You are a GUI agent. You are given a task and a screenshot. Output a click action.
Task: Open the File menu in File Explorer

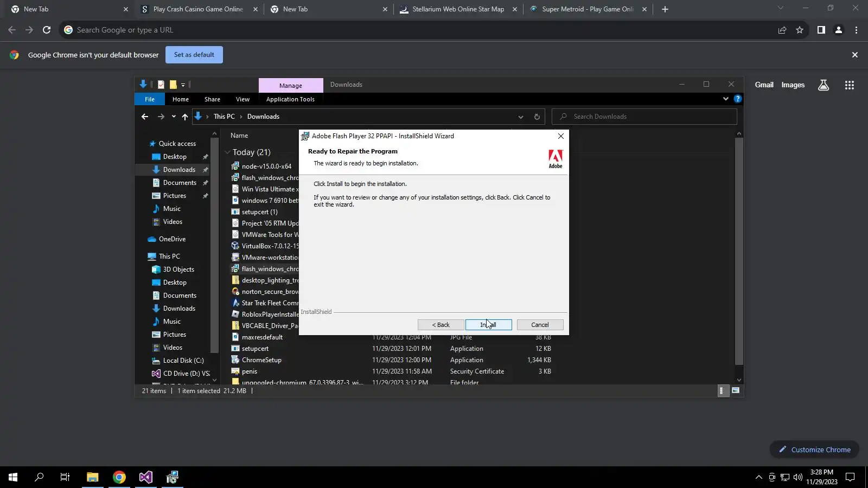pyautogui.click(x=150, y=99)
